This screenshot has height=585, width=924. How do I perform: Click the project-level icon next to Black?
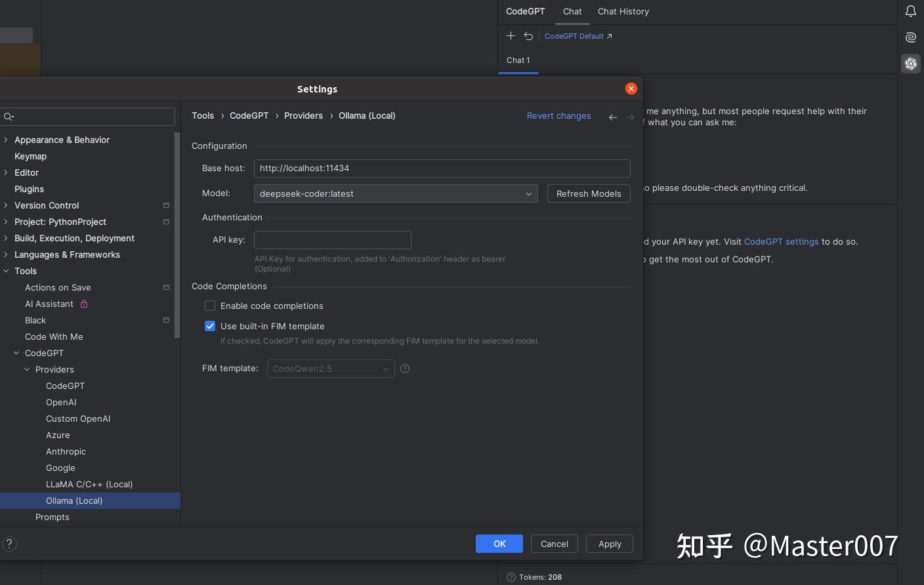click(166, 320)
